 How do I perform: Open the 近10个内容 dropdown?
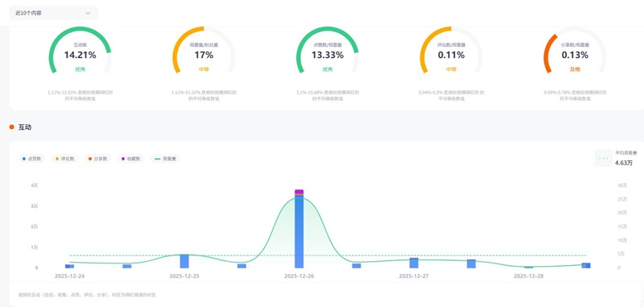click(53, 13)
